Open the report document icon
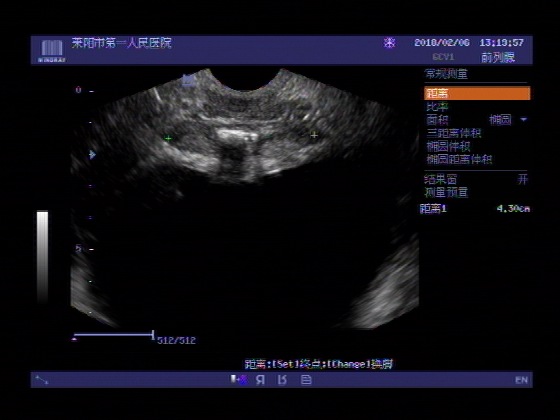 [x=306, y=380]
